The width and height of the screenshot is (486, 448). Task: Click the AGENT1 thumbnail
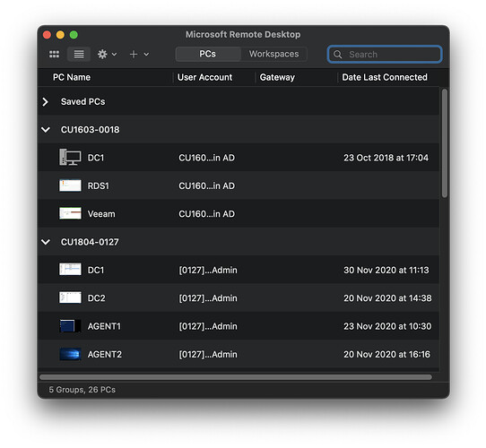pyautogui.click(x=70, y=326)
